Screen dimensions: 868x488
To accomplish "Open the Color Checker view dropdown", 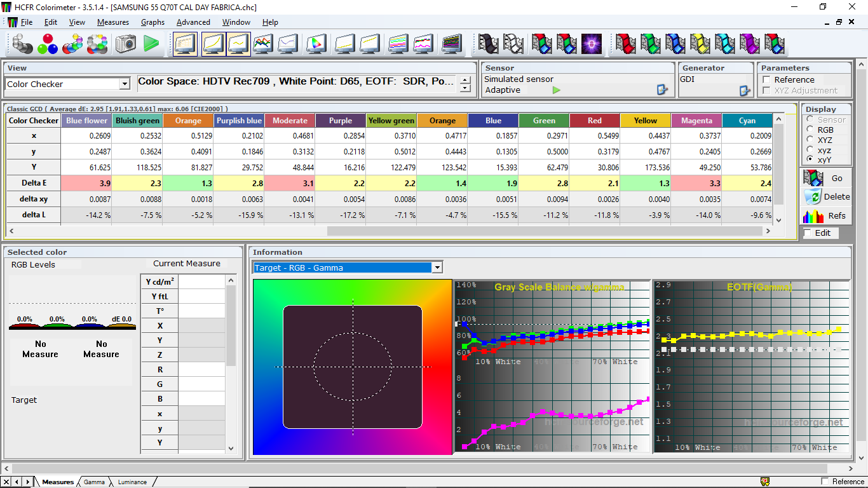I will (x=125, y=84).
